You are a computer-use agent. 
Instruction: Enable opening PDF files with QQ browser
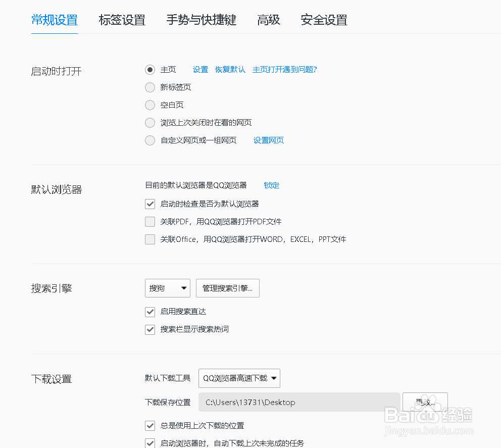[150, 221]
